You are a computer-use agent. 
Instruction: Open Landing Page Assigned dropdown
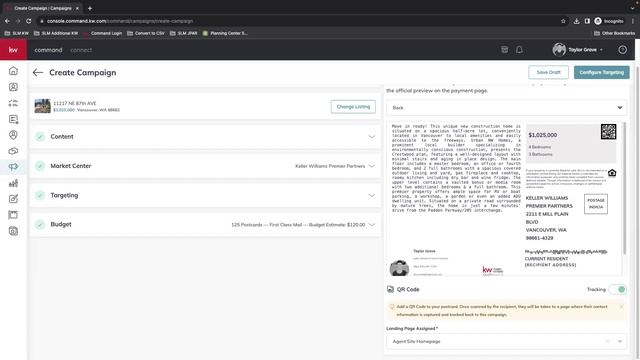click(507, 341)
